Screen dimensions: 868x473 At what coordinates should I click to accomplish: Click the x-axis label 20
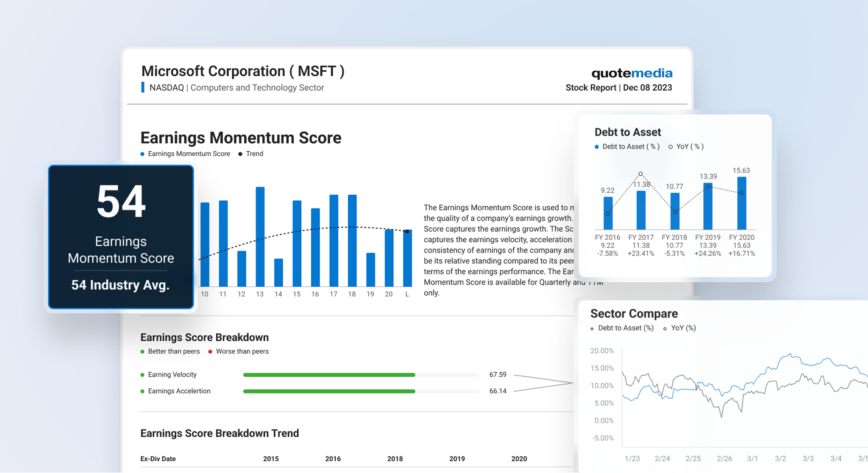(x=389, y=294)
